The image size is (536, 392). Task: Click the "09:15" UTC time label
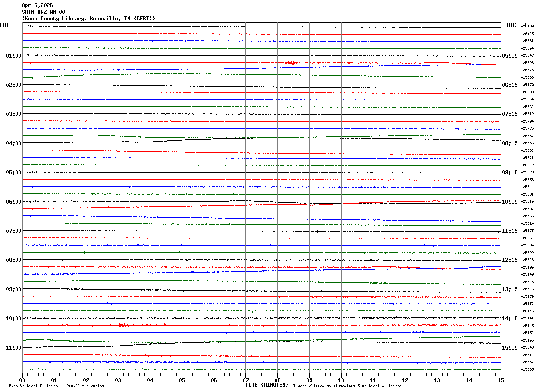click(x=510, y=173)
